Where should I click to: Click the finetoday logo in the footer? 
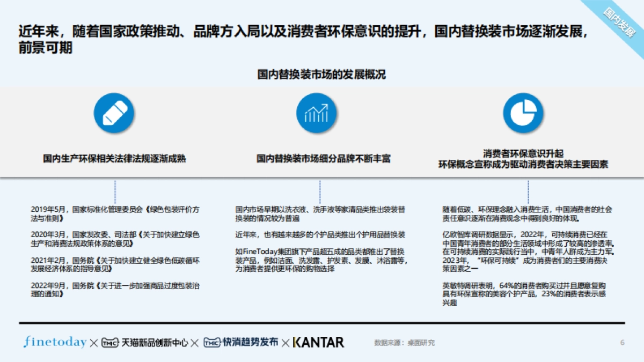54,342
